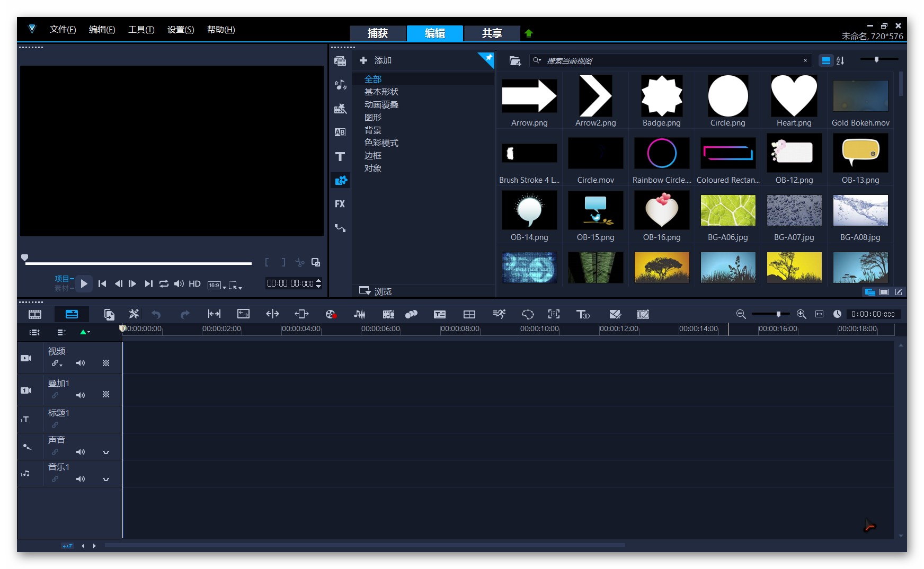
Task: Switch to the 共享 share tab
Action: point(492,33)
